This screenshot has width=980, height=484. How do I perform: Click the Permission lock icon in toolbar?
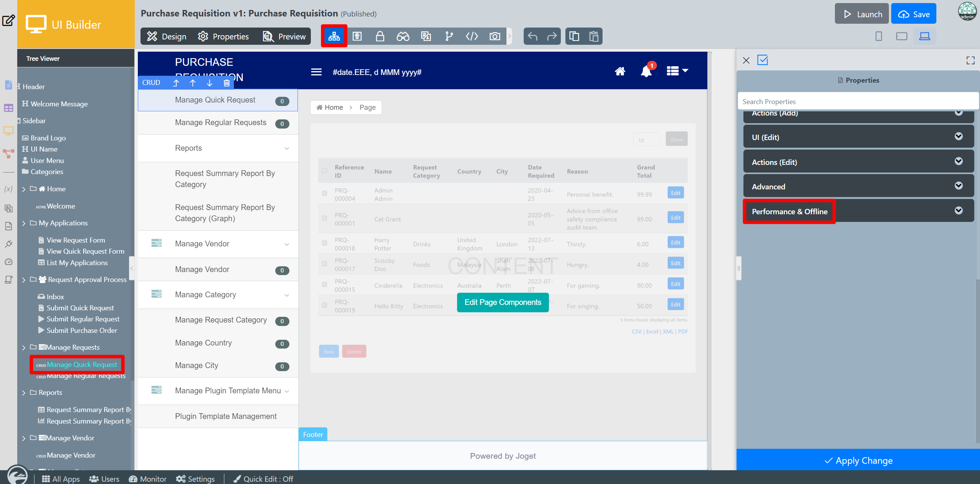[380, 36]
